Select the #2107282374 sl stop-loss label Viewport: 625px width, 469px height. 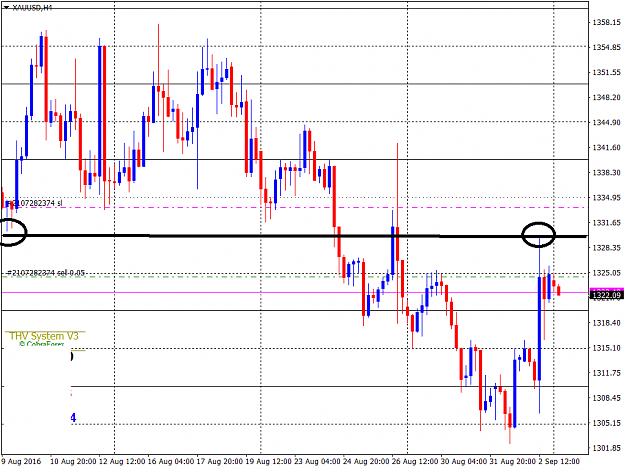[37, 203]
